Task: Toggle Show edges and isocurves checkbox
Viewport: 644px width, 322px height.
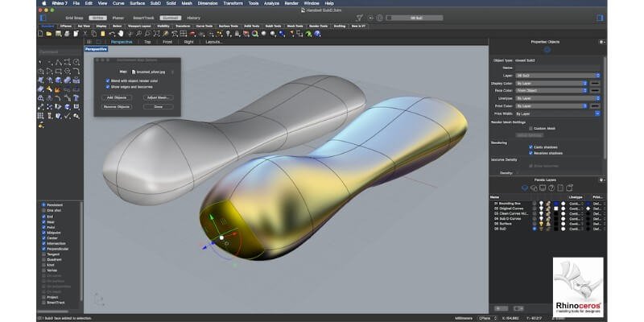Action: pyautogui.click(x=108, y=87)
